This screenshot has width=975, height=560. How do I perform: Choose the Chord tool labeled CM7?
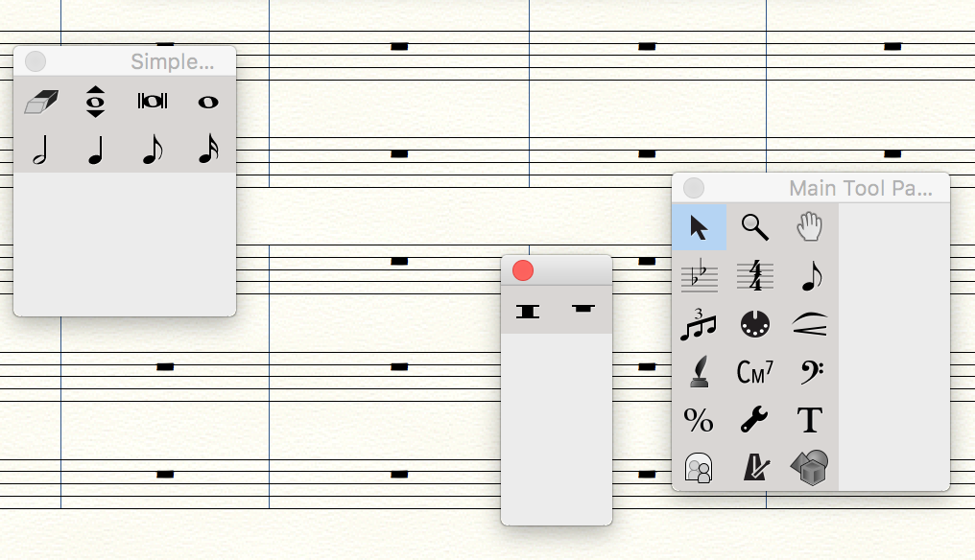point(754,372)
